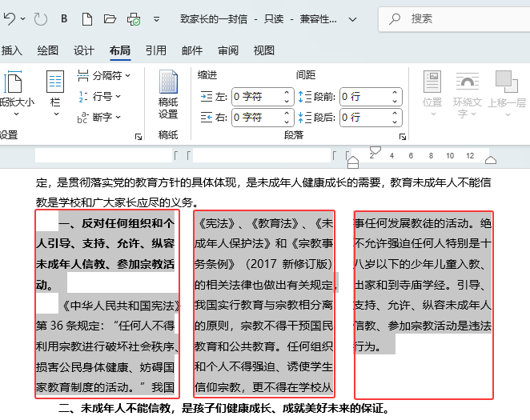This screenshot has height=420, width=530.
Task: Click the left hanging indent ruler marker
Action: click(x=353, y=162)
